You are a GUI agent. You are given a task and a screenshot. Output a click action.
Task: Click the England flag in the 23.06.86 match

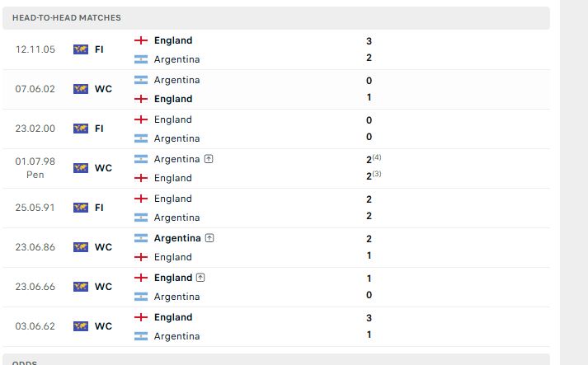point(141,257)
